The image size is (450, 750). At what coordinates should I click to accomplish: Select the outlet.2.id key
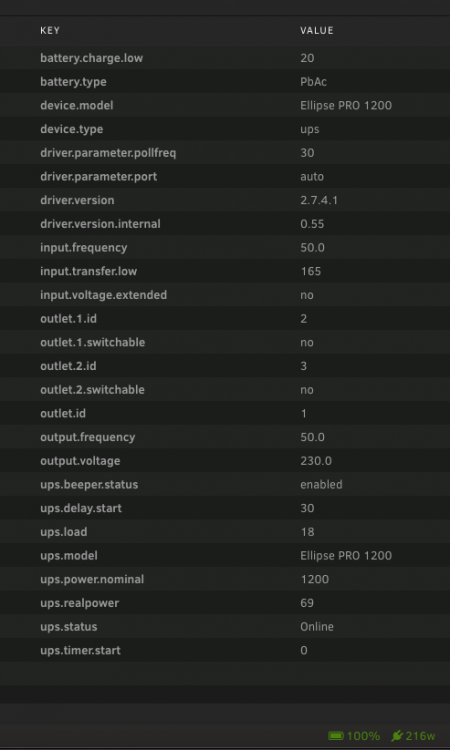(68, 366)
